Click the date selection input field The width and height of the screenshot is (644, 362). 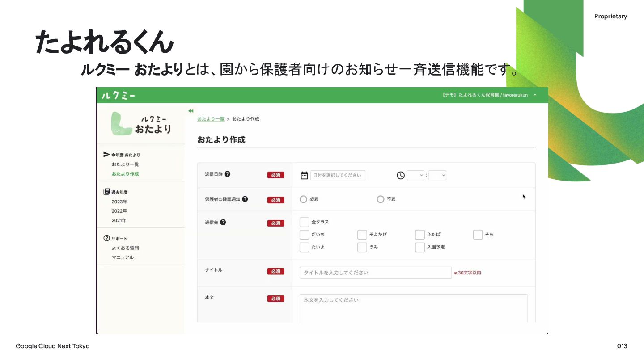point(338,175)
